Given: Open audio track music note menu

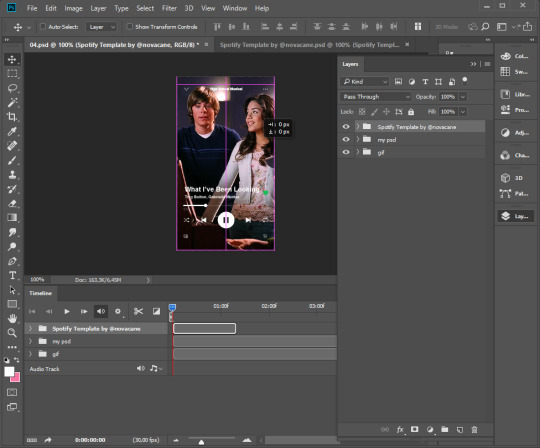Looking at the screenshot, I should tap(156, 368).
